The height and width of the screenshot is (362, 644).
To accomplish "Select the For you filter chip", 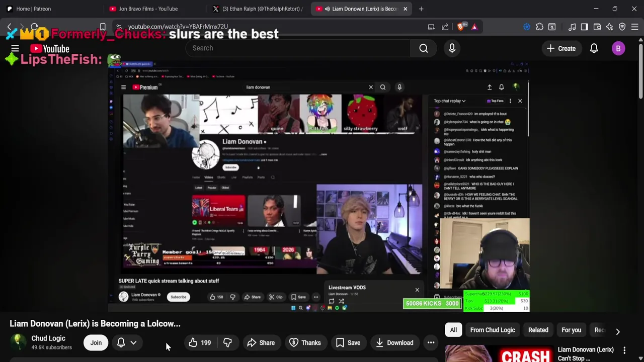I will pyautogui.click(x=571, y=330).
